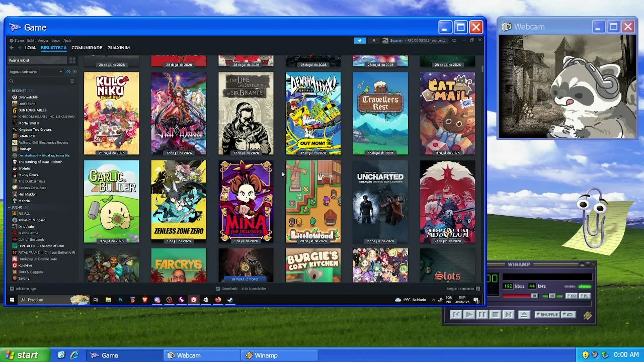
Task: Open the Travellers Rest game cover
Action: [380, 114]
